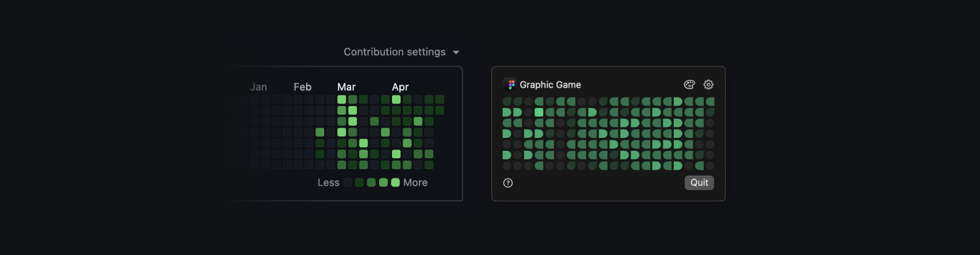Open the Contribution settings dropdown

401,52
